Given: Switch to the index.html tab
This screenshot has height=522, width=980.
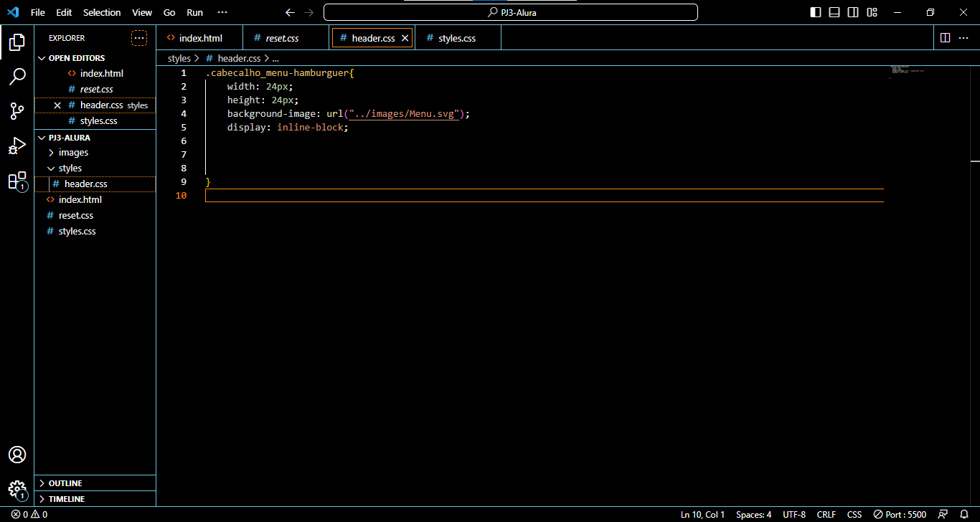Looking at the screenshot, I should coord(200,38).
